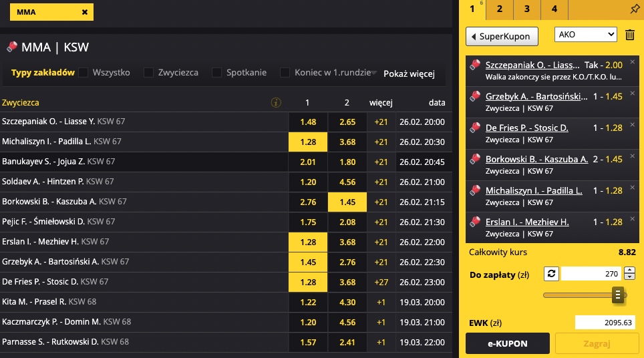Remove Szczepaniak O. - Liasse bet from coupon

pos(633,62)
